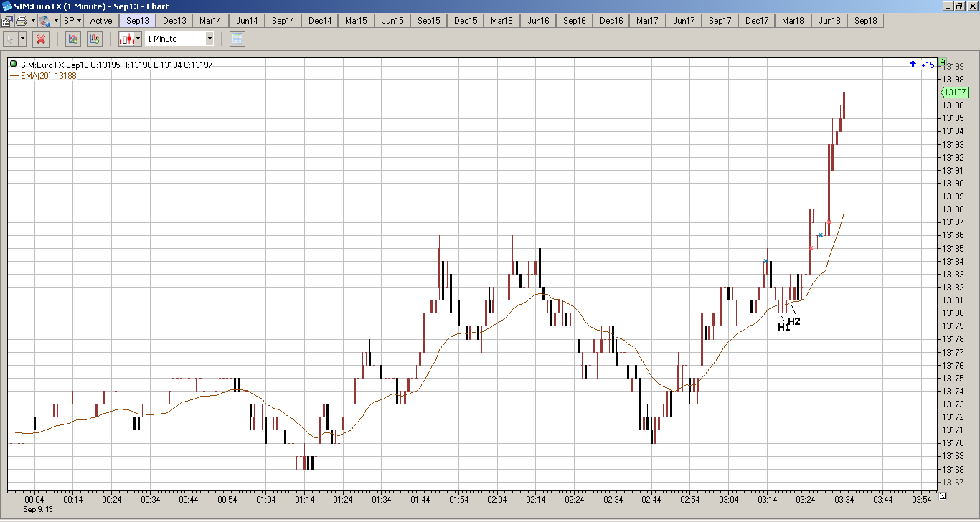Expand the dropdown next to SP
This screenshot has height=522, width=980.
pyautogui.click(x=79, y=21)
